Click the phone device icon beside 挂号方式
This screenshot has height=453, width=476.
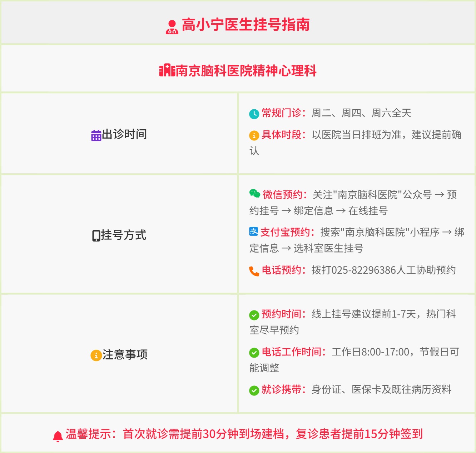pyautogui.click(x=96, y=236)
